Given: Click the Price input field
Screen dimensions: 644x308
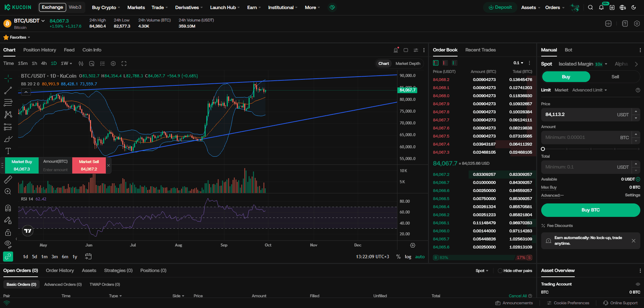Looking at the screenshot, I should point(586,115).
